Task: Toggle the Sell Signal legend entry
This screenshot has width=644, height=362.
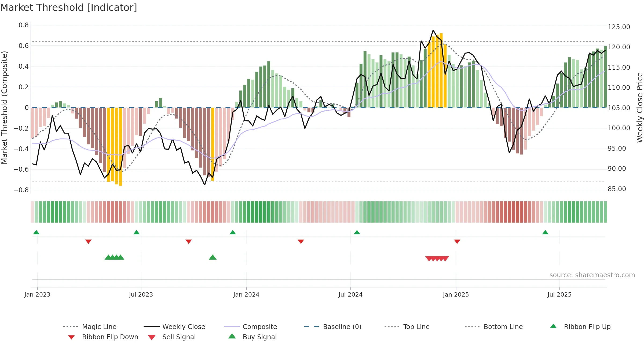Action: pos(172,337)
